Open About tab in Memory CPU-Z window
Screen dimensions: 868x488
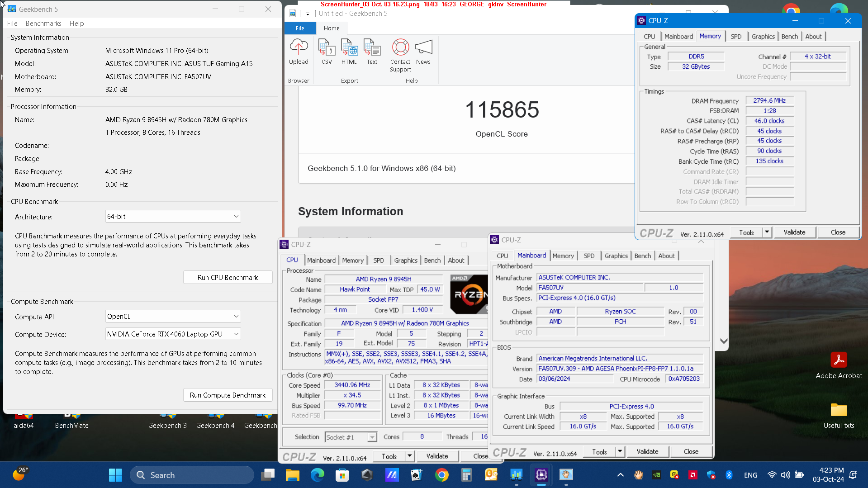tap(813, 37)
